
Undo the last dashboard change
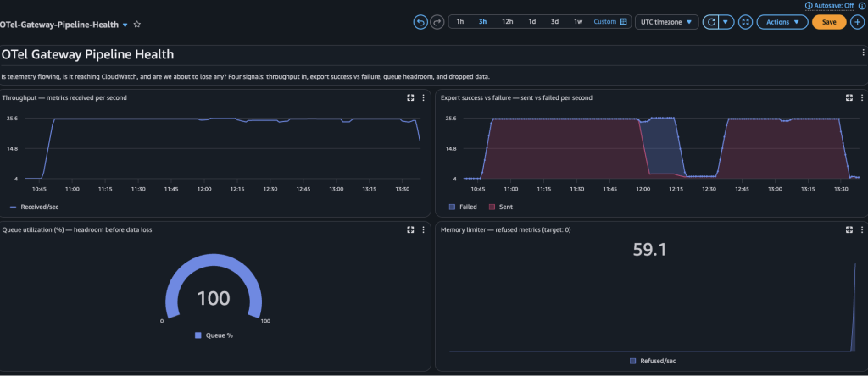(x=420, y=22)
